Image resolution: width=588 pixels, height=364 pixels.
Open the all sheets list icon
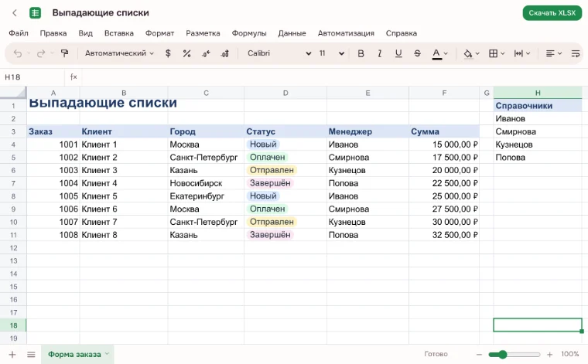(x=31, y=354)
